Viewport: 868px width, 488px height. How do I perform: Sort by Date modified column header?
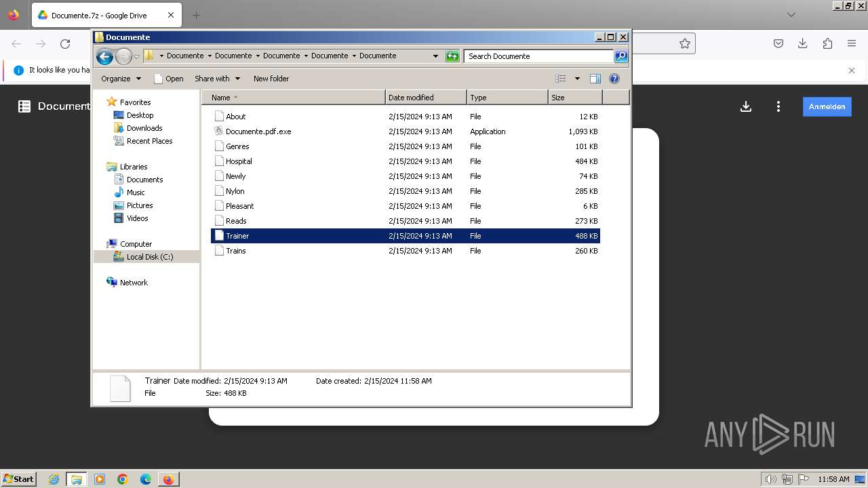point(426,98)
